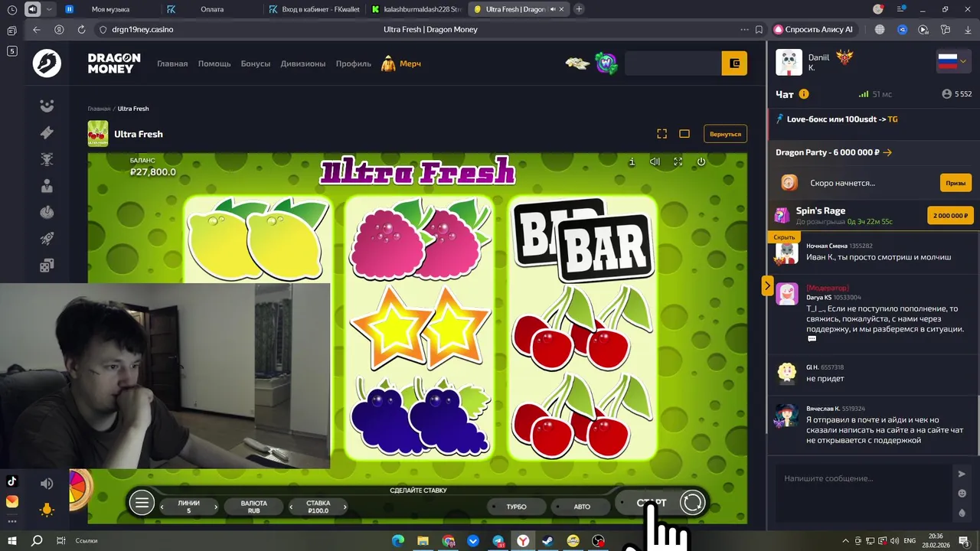Toggle Turbo mode in slot

point(517,507)
